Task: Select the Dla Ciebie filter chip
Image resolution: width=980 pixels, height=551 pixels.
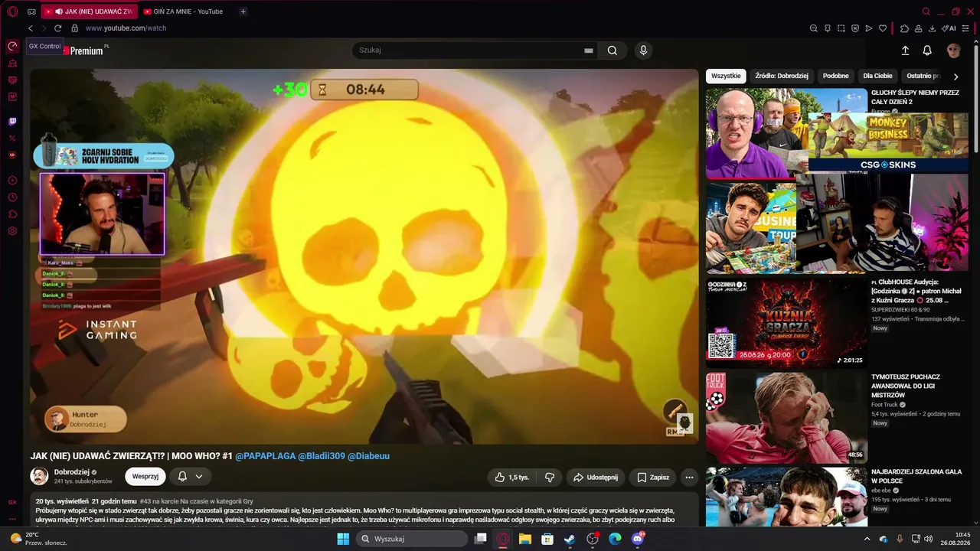Action: tap(877, 76)
